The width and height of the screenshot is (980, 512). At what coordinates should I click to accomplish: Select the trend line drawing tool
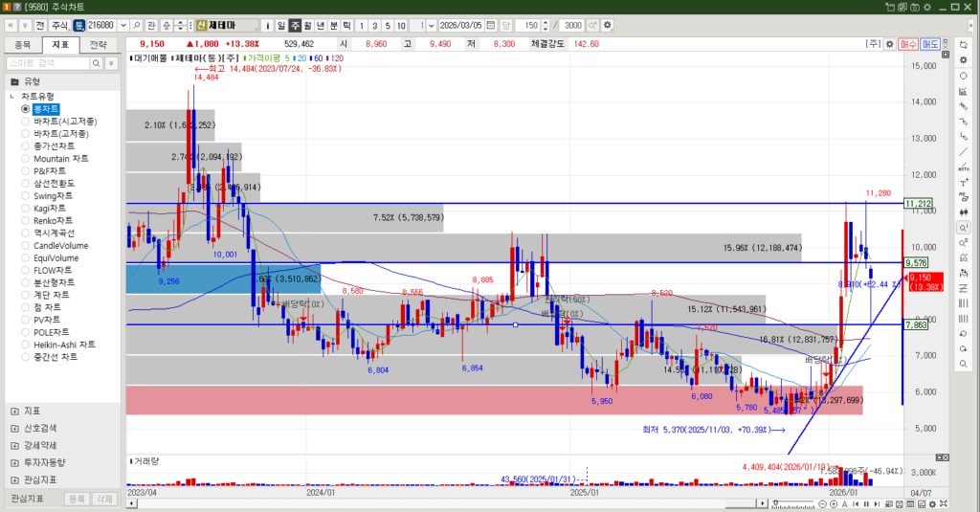click(x=962, y=151)
